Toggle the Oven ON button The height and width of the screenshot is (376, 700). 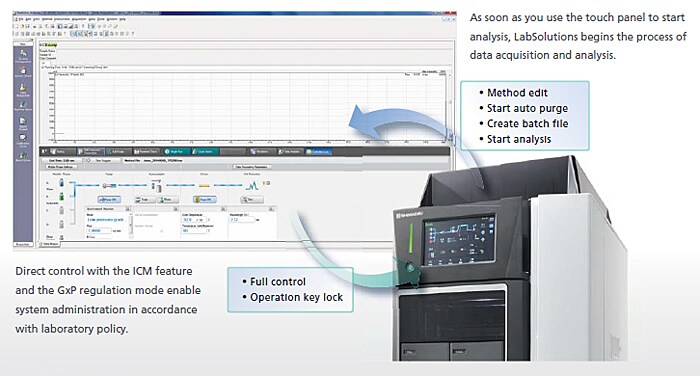point(205,200)
